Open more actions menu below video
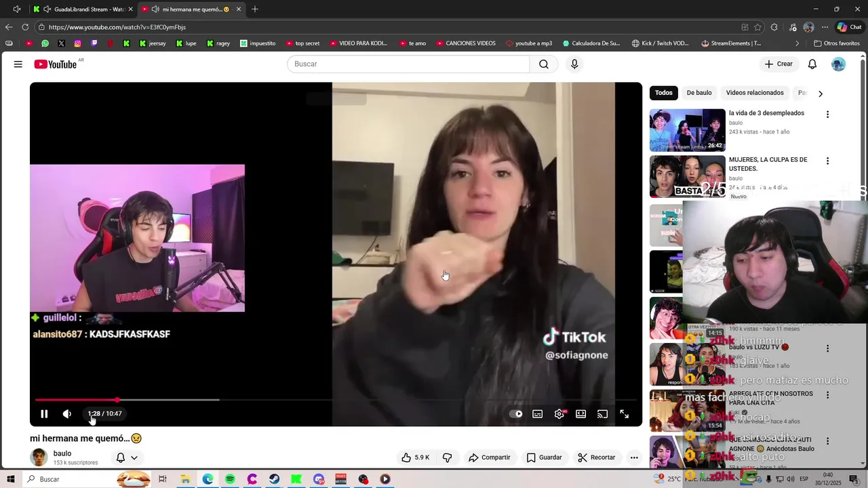Screen dimensions: 868x488 [x=634, y=457]
